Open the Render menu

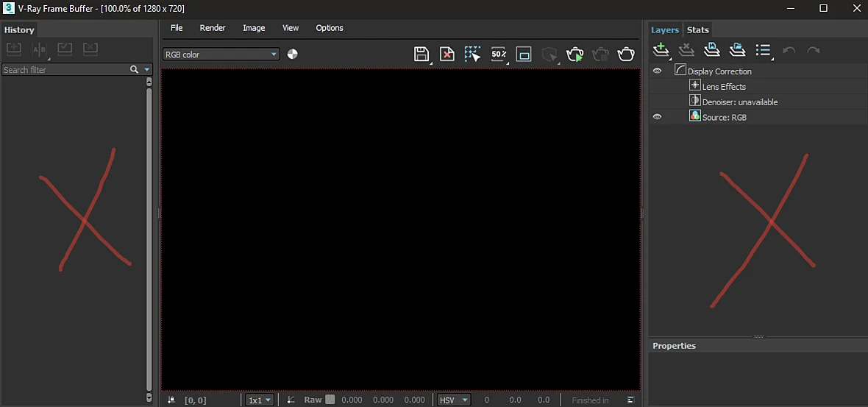[213, 28]
